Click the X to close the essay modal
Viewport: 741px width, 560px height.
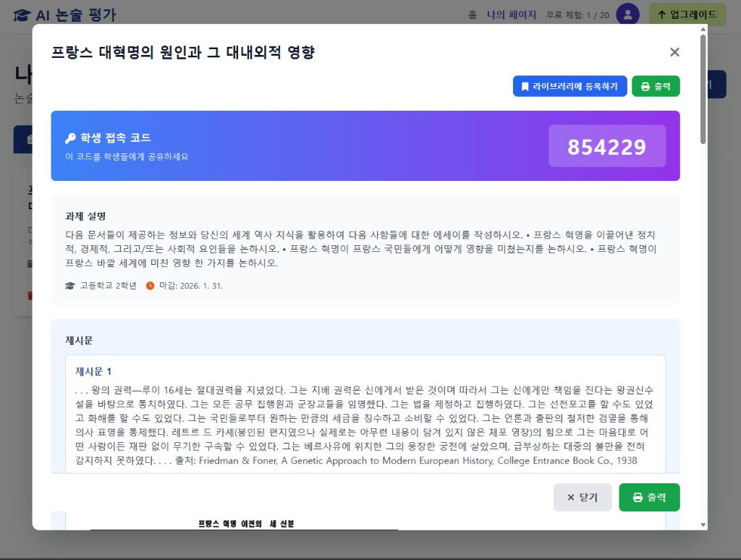674,52
